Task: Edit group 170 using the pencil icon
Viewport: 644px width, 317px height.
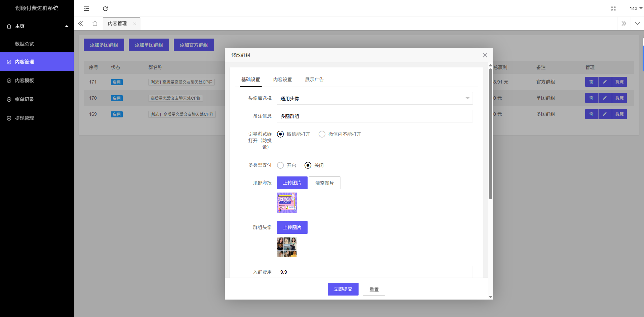Action: (605, 98)
